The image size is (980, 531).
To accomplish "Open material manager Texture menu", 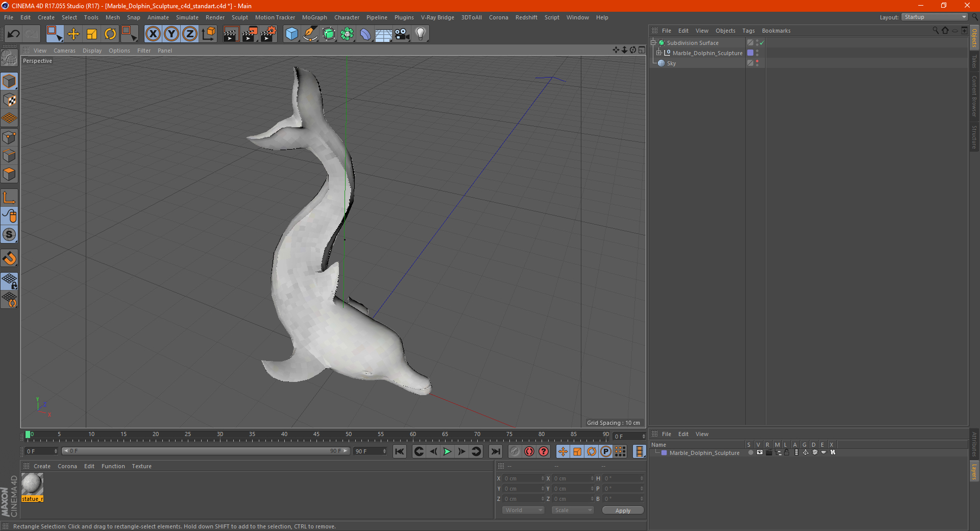I will 141,466.
